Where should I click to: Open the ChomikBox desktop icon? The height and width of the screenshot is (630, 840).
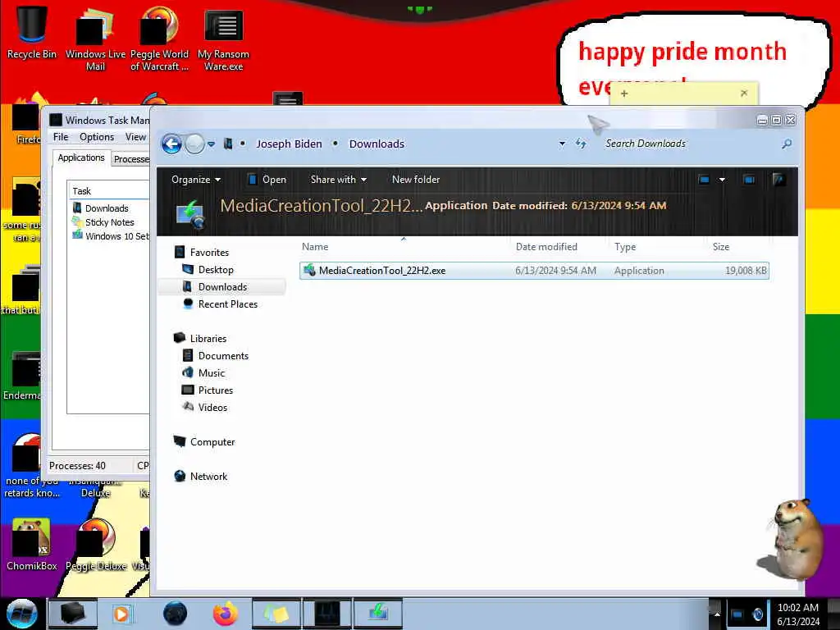32,545
